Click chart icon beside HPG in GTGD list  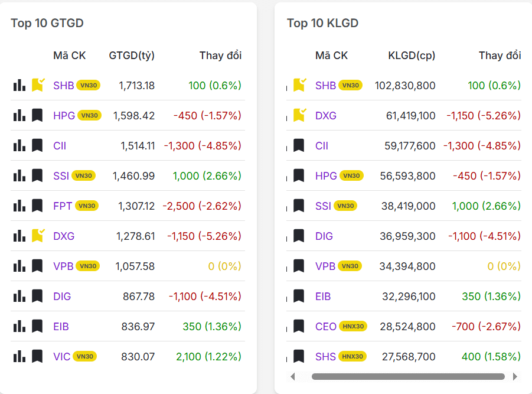(x=19, y=115)
